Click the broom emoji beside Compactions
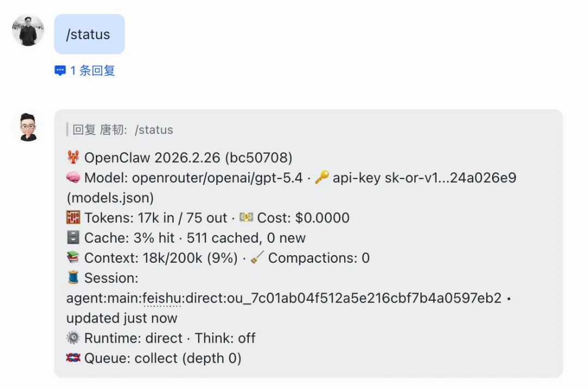This screenshot has height=390, width=588. [x=258, y=258]
